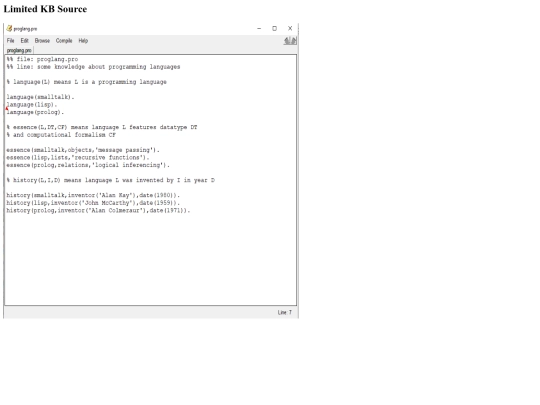Viewport: 540px width, 405px height.
Task: Click the history(smalltalk,...'Alan Kay') fact
Action: point(93,195)
